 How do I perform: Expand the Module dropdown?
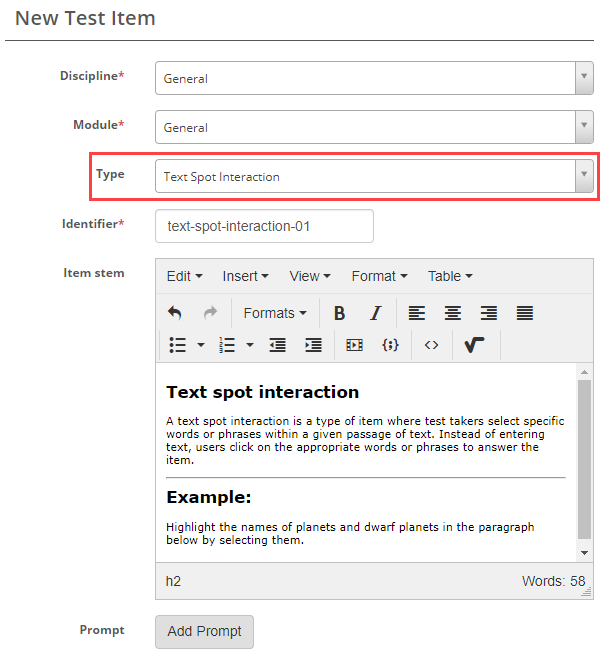[374, 127]
